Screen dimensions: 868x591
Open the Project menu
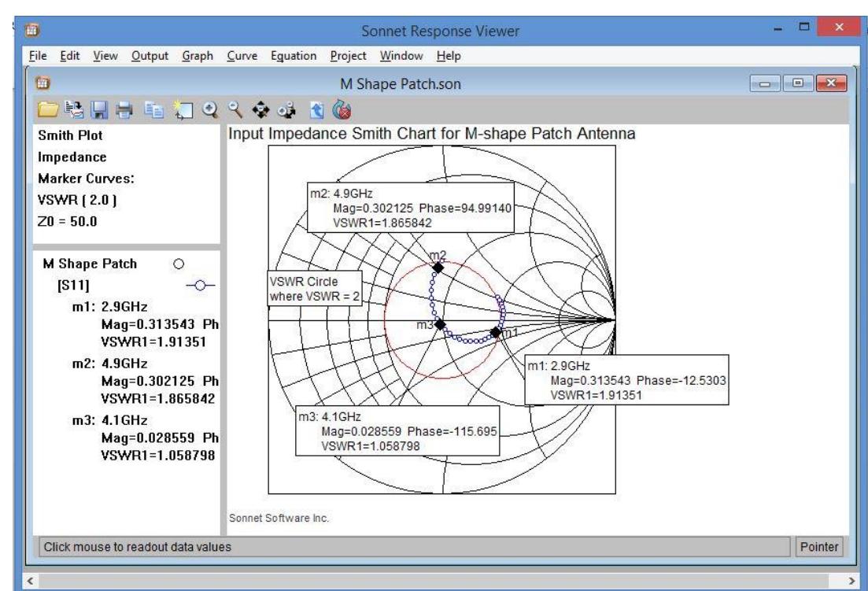(348, 56)
